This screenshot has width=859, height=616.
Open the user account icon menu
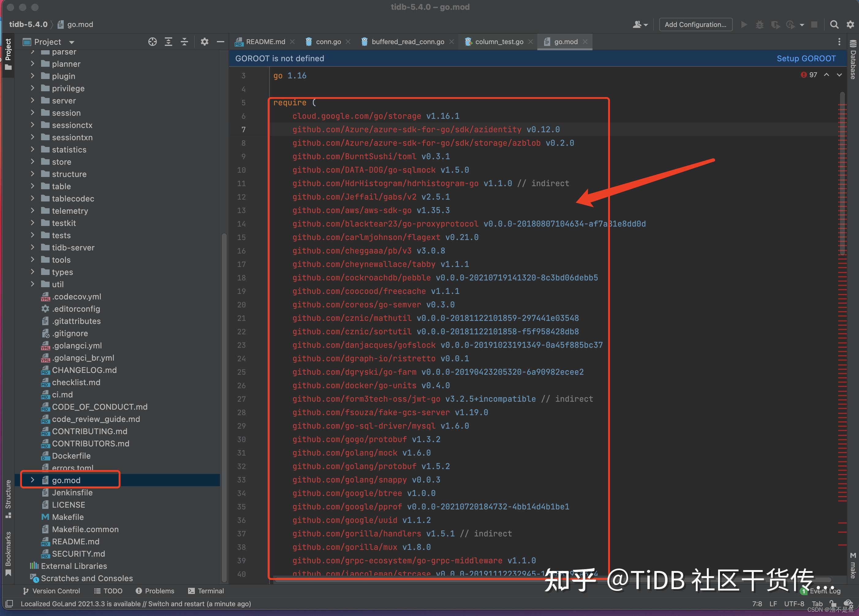pos(640,24)
